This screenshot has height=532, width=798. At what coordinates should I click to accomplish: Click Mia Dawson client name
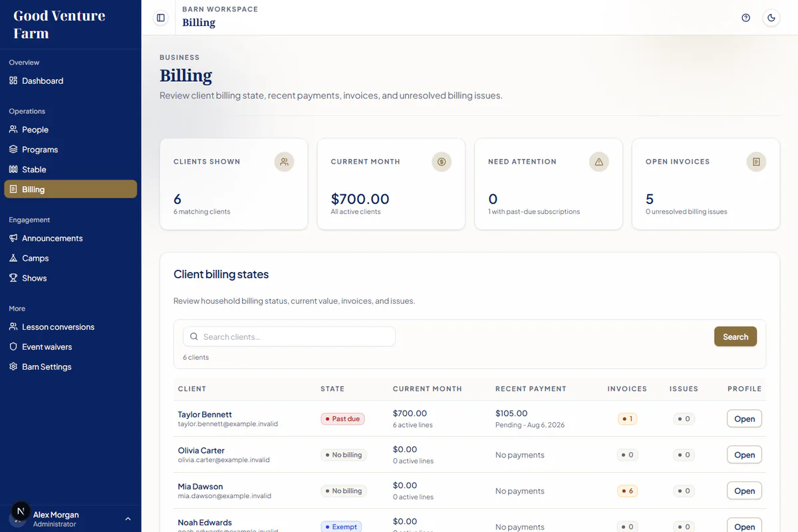[x=200, y=486]
